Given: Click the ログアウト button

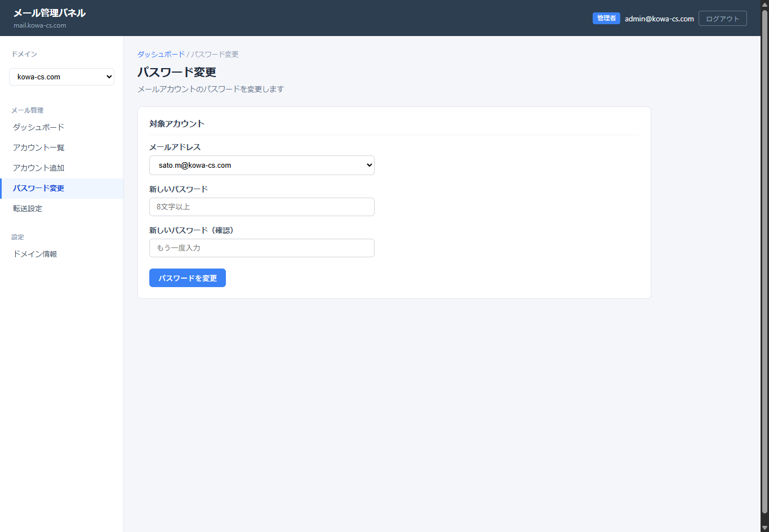Looking at the screenshot, I should [722, 19].
